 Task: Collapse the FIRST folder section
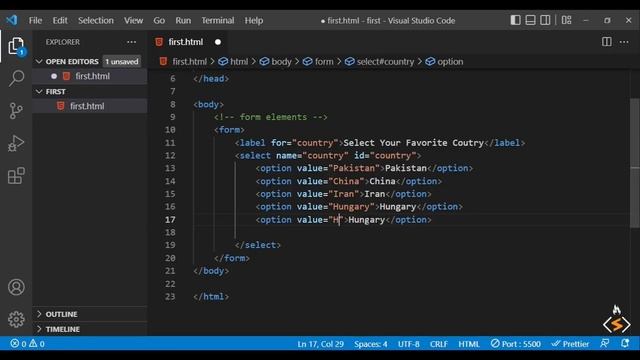[90, 91]
